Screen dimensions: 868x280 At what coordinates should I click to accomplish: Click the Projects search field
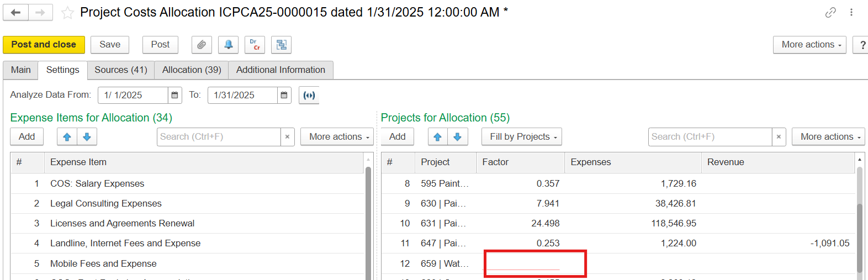pos(709,137)
